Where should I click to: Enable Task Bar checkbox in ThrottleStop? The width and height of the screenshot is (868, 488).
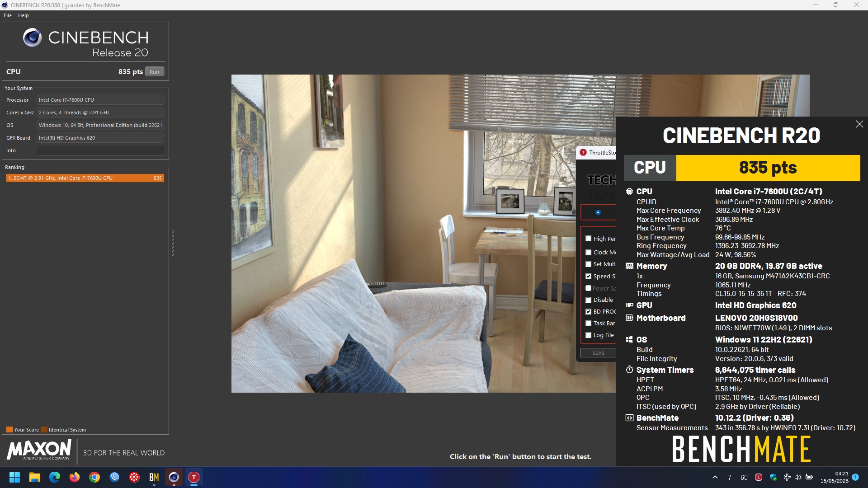[x=588, y=324]
